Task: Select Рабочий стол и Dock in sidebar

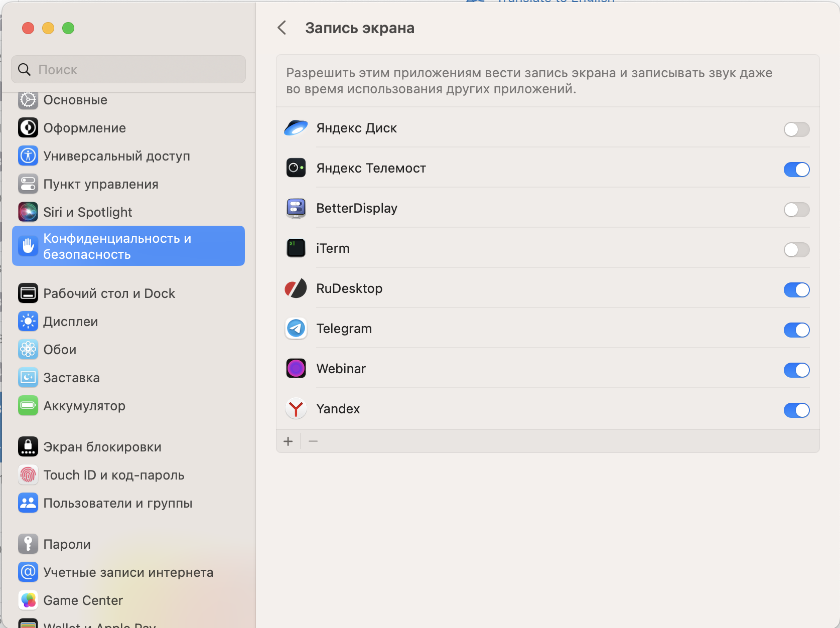Action: click(x=109, y=293)
